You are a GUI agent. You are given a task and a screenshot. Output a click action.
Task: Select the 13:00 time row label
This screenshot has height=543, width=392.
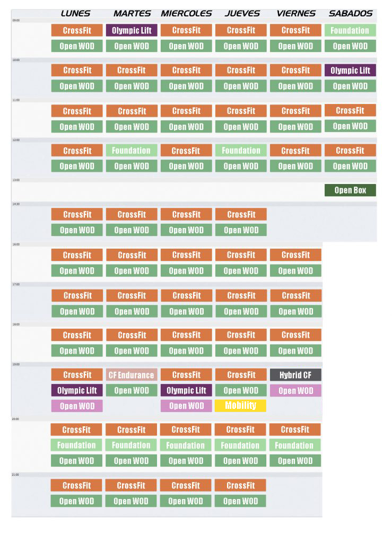coord(16,180)
